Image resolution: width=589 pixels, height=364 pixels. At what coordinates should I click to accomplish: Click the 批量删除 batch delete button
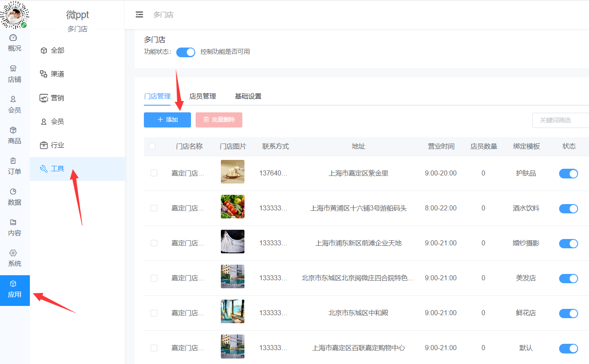point(219,120)
